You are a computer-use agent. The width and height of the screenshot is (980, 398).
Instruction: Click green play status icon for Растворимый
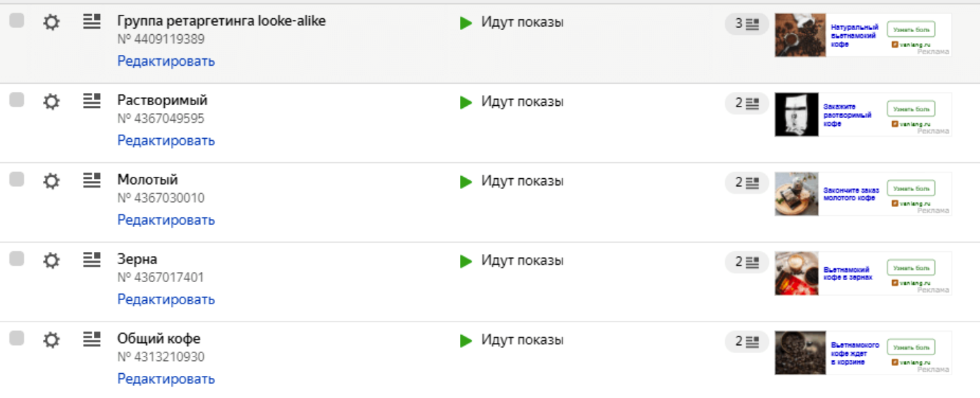pyautogui.click(x=466, y=103)
